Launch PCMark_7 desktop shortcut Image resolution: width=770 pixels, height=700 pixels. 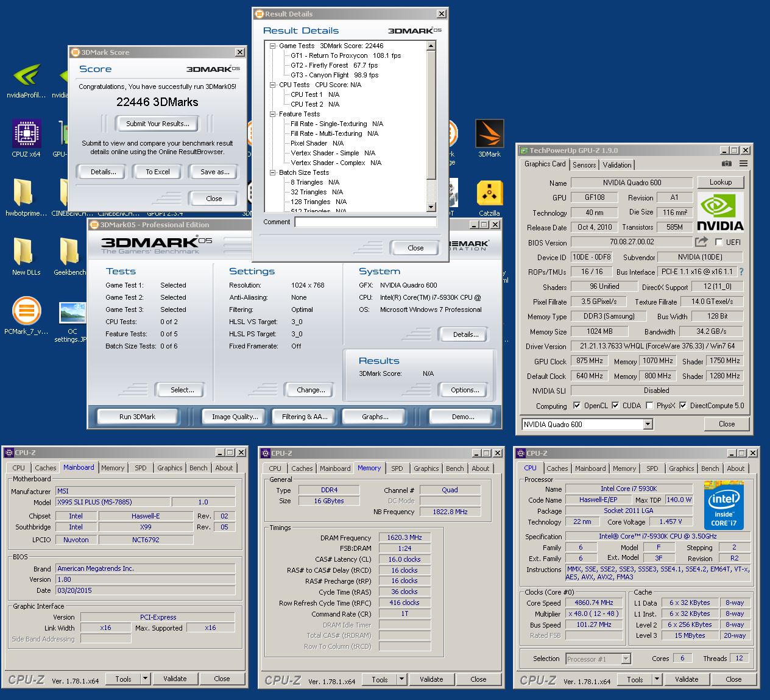26,315
